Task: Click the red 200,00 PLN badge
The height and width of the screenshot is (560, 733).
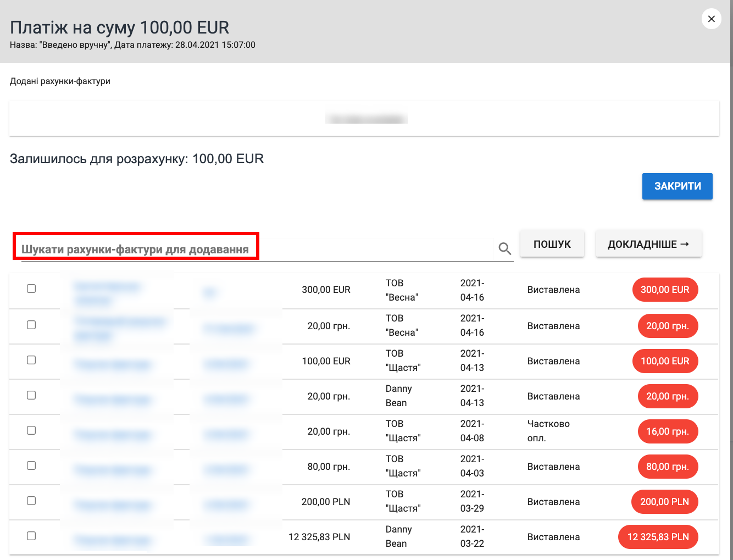Action: coord(665,502)
